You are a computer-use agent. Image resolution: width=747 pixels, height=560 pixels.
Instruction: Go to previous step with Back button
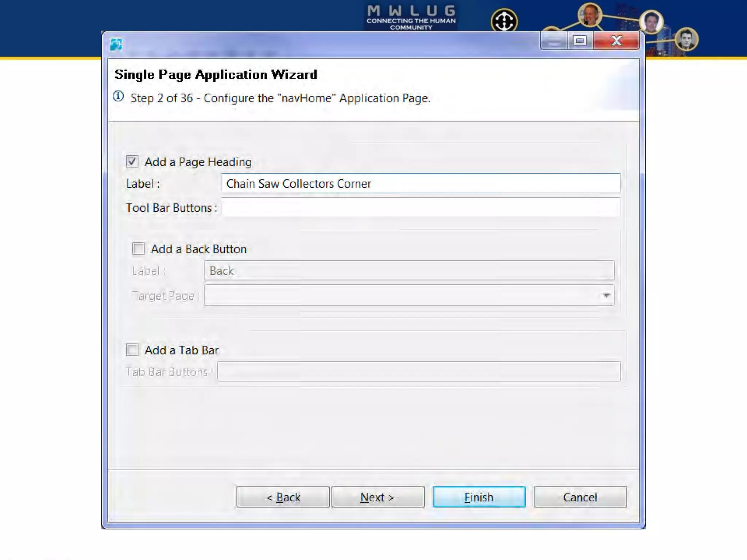pos(283,497)
